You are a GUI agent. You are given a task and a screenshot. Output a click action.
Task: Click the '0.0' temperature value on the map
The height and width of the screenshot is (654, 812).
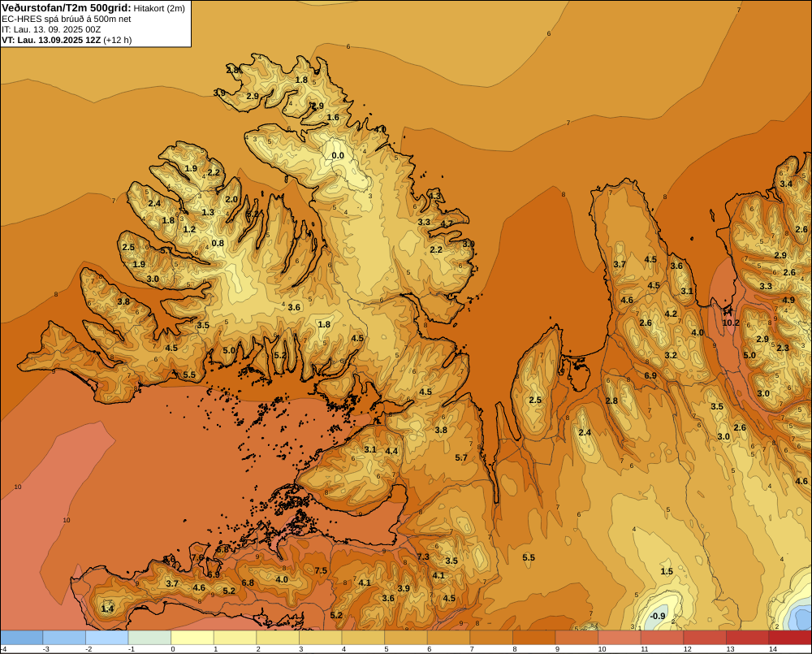point(338,155)
